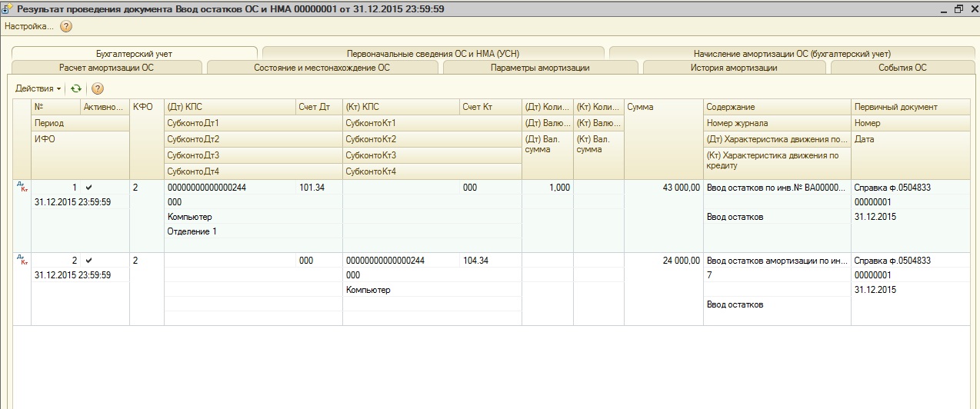Toggle the Активность checkmark in row 1
Image resolution: width=980 pixels, height=409 pixels.
pos(89,187)
